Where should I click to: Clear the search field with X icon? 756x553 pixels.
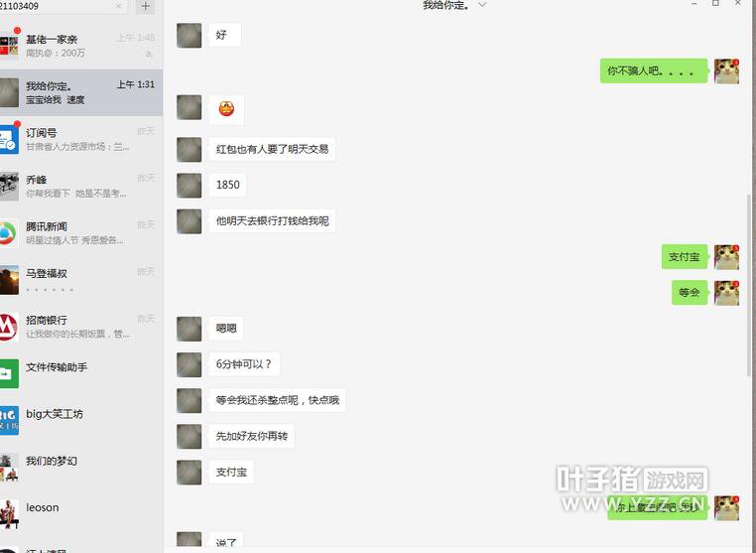[x=119, y=6]
